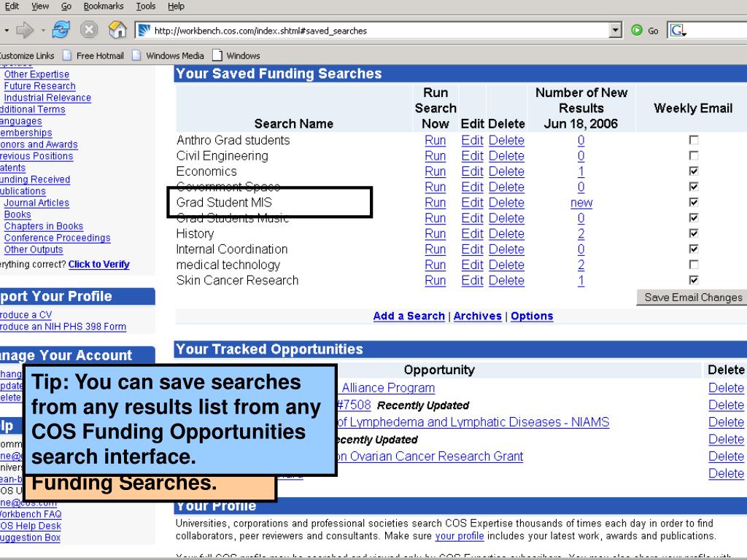Edit the Skin Cancer Research search

pos(472,281)
